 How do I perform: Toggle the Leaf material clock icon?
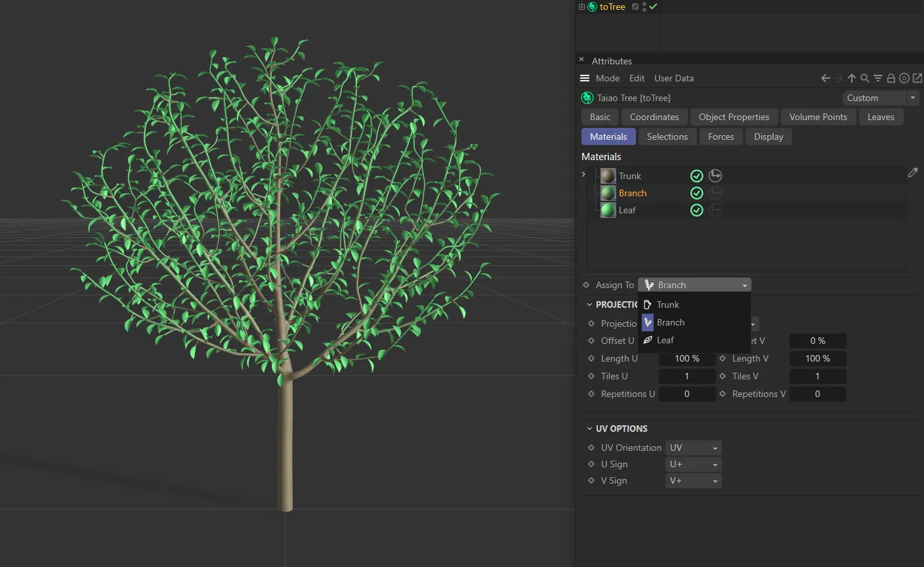click(x=715, y=210)
